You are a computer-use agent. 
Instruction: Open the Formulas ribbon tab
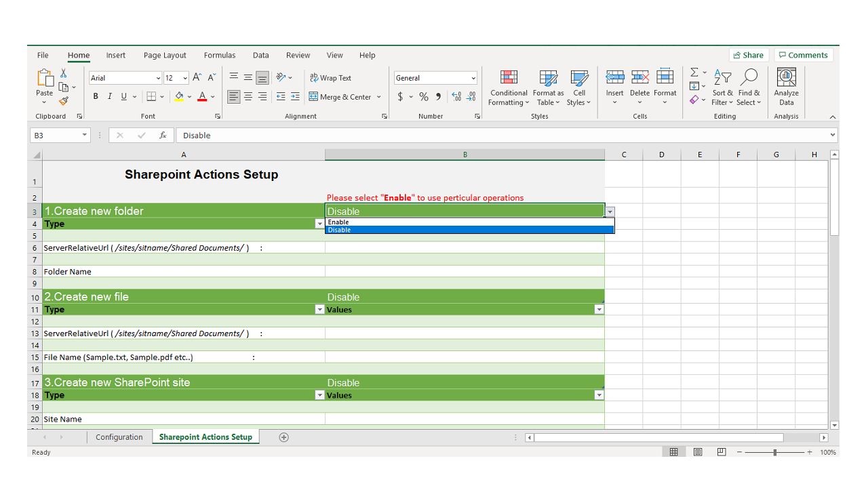[220, 56]
